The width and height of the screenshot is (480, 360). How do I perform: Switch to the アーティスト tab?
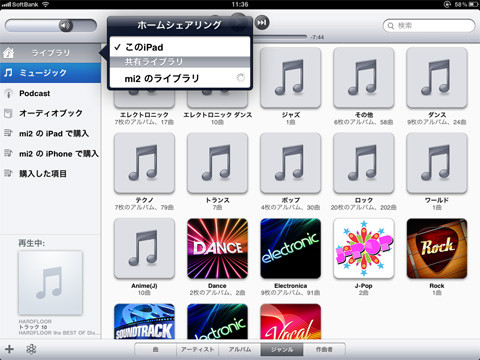pos(197,349)
